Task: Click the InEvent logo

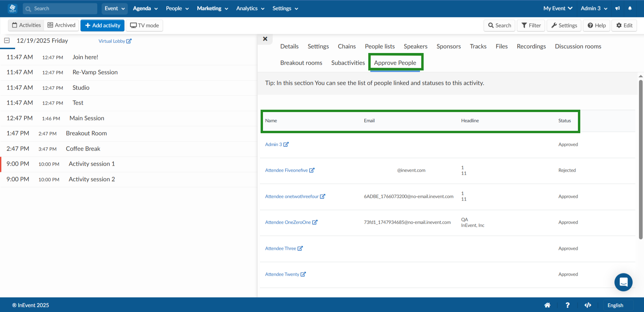Action: tap(12, 8)
